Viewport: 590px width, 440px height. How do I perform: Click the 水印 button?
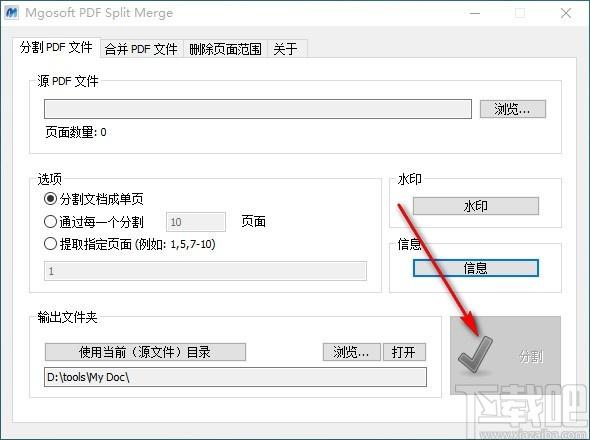click(476, 206)
